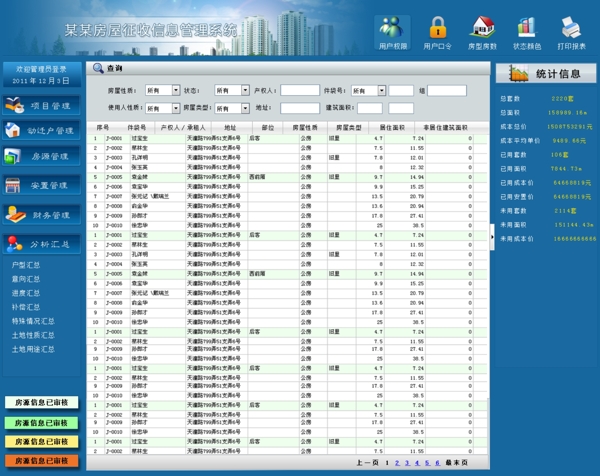The image size is (600, 476).
Task: Select 土地用途汇总 submenu item
Action: 33,349
